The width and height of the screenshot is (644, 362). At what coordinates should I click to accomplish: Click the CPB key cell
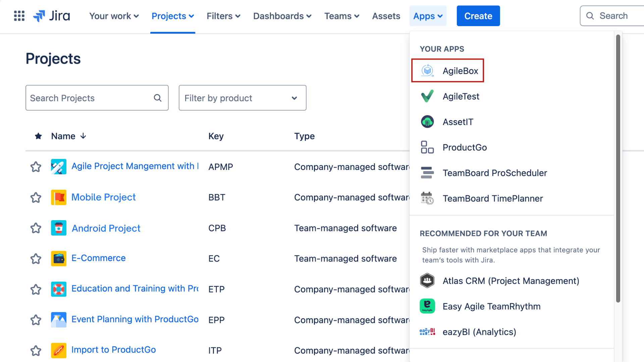click(x=217, y=228)
